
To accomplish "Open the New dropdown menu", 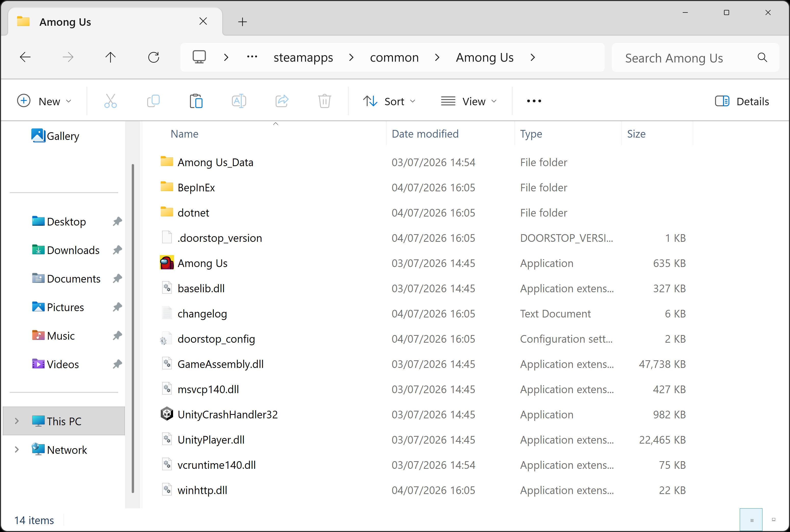I will click(x=45, y=101).
